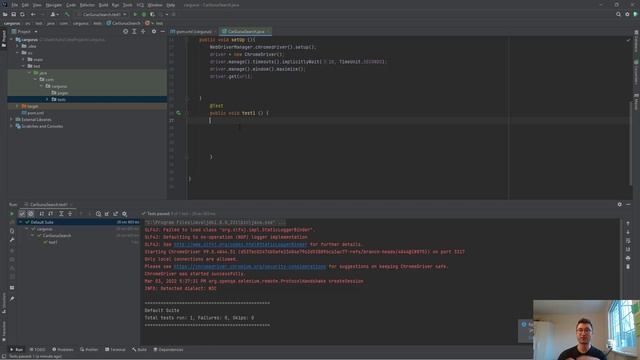Image resolution: width=640 pixels, height=360 pixels.
Task: Open the chromedriver security link
Action: (x=250, y=267)
